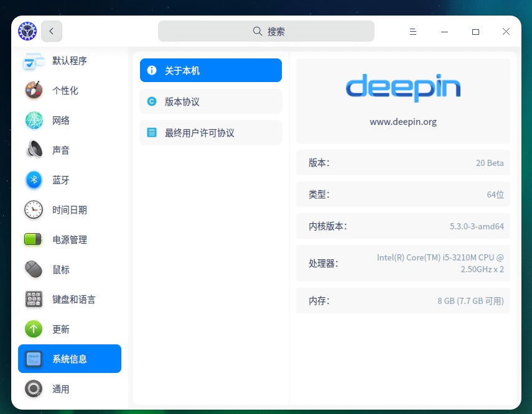Select the 声音 sidebar label

(x=61, y=150)
